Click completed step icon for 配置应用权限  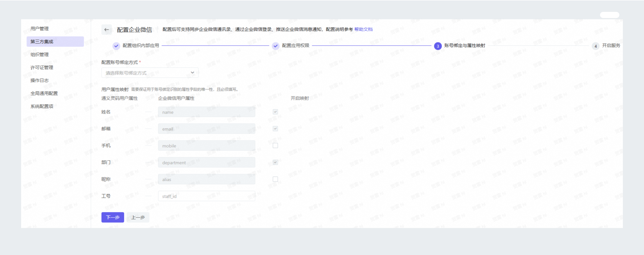[x=276, y=46]
